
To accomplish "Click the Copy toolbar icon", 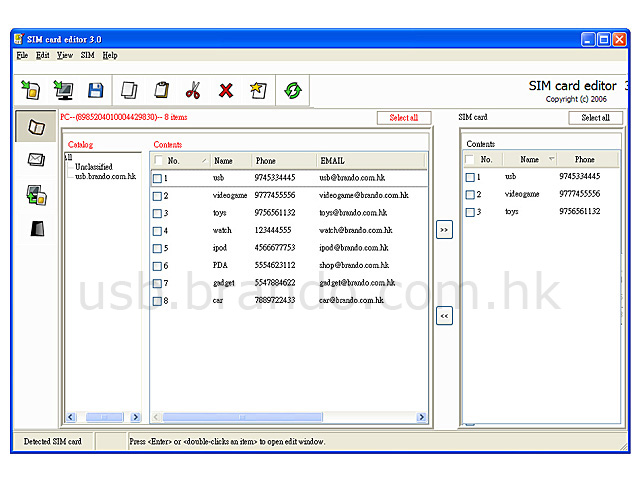I will (x=128, y=90).
